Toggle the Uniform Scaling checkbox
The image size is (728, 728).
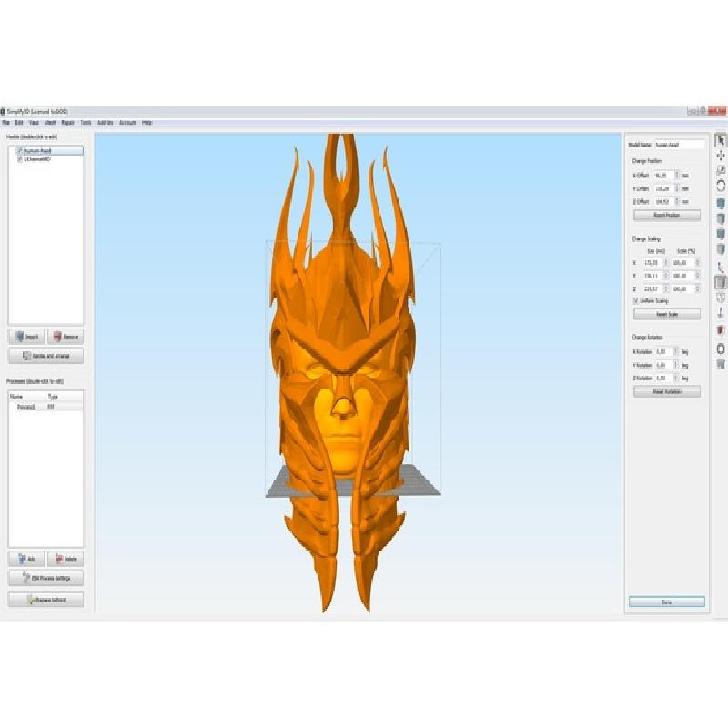coord(635,300)
